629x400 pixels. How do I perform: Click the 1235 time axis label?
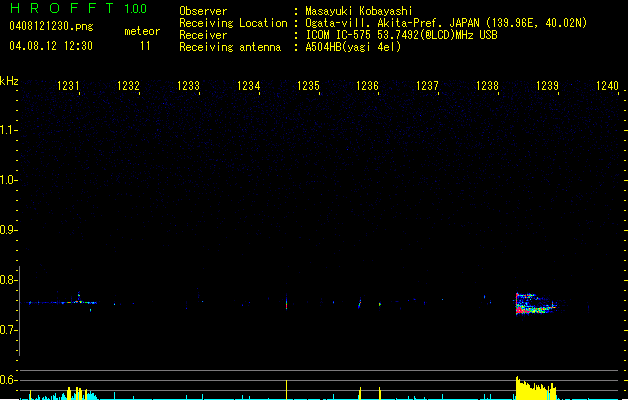point(308,86)
